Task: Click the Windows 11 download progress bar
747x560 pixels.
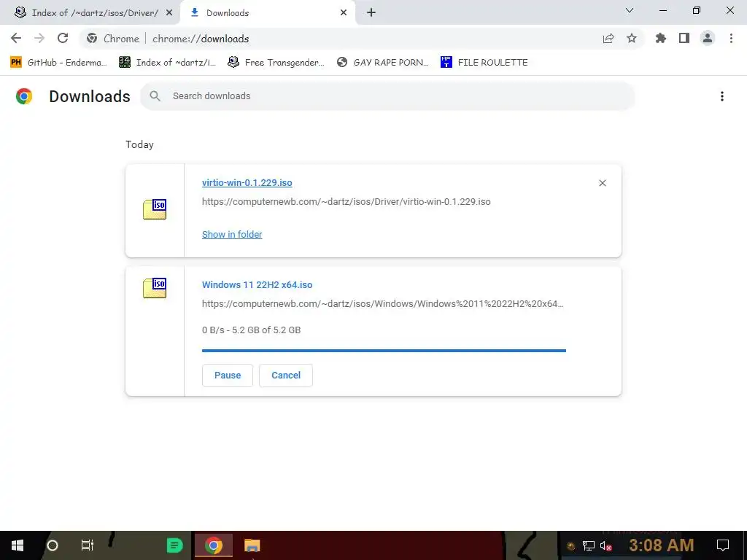Action: [384, 351]
